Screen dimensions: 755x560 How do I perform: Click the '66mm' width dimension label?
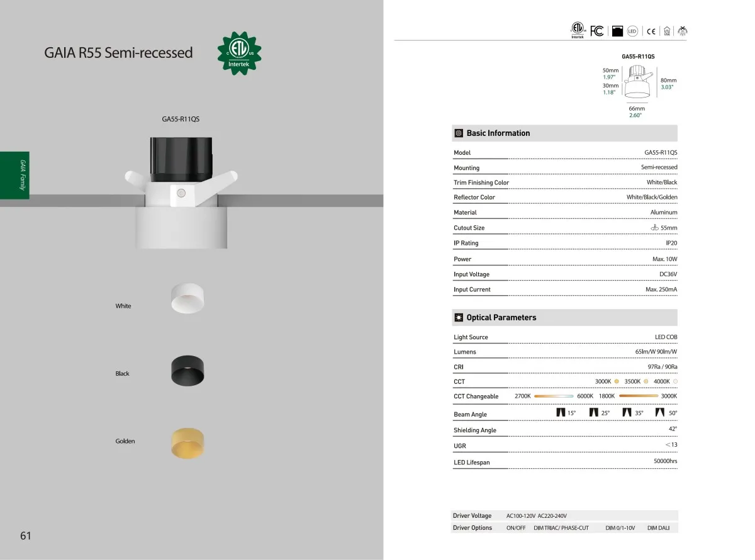[637, 109]
